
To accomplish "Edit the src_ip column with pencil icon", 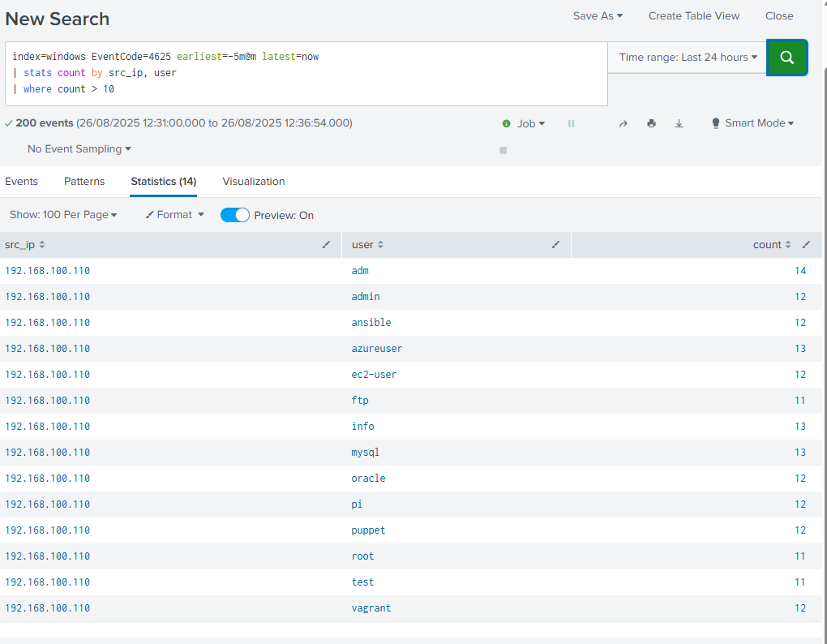I will coord(326,244).
